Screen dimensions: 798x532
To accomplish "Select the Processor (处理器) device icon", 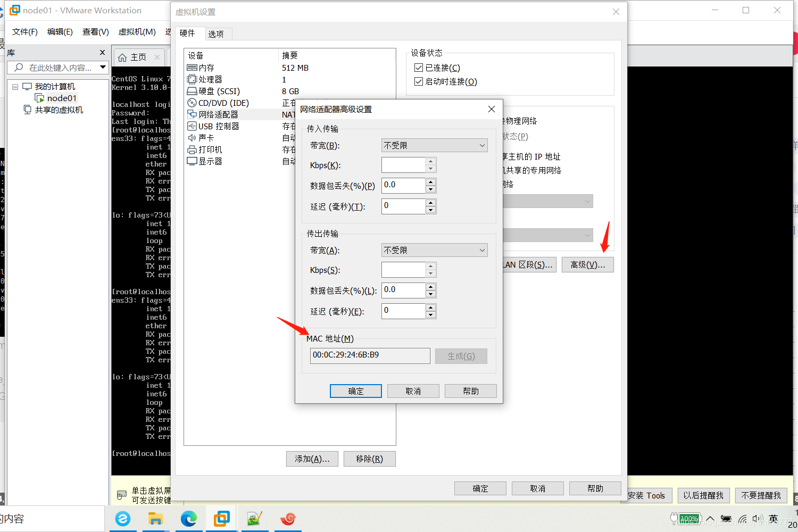I will 192,79.
